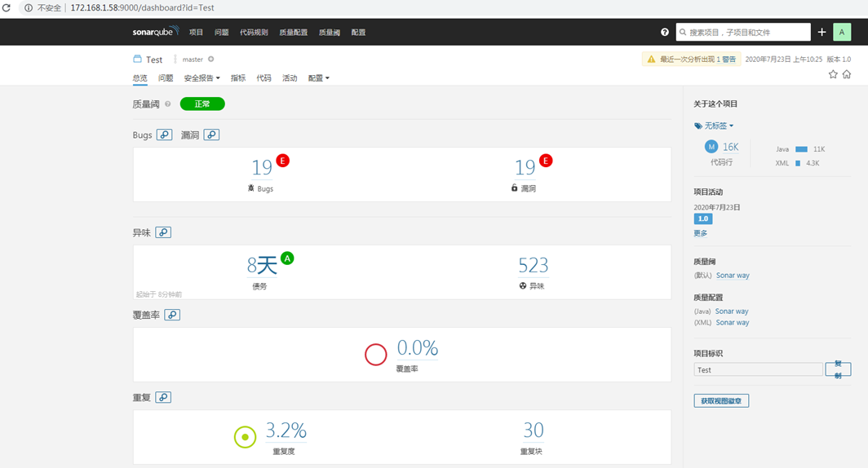
Task: Click the warning triangle icon
Action: point(651,60)
